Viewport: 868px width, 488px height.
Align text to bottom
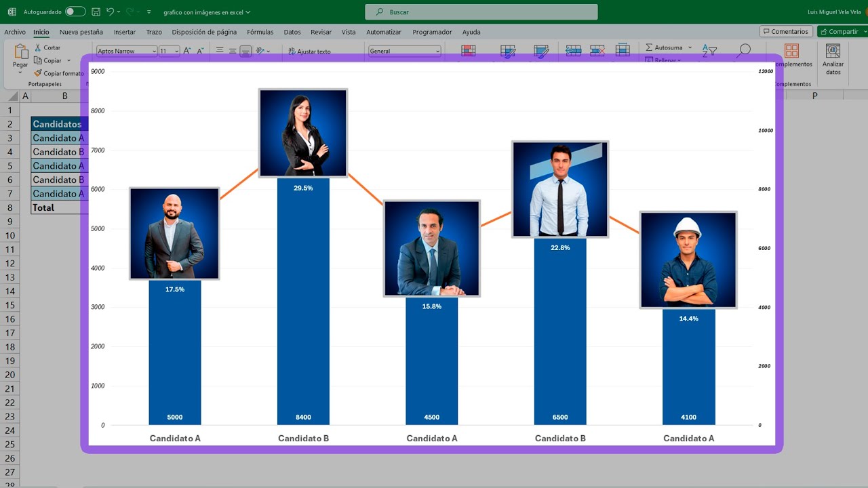tap(245, 51)
